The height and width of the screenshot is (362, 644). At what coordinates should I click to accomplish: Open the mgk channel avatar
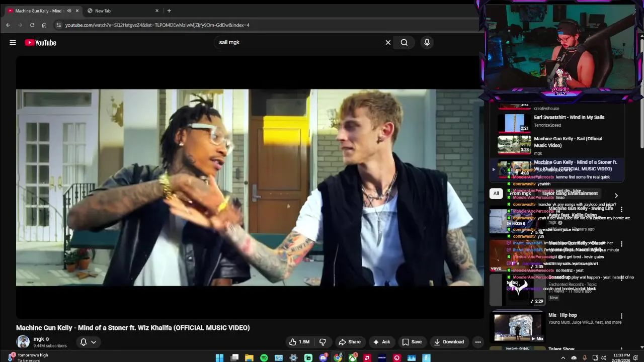[x=23, y=342]
